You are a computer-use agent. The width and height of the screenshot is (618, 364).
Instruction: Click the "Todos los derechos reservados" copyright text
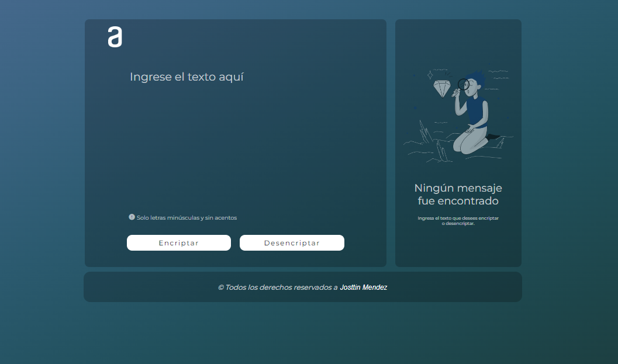pos(278,287)
